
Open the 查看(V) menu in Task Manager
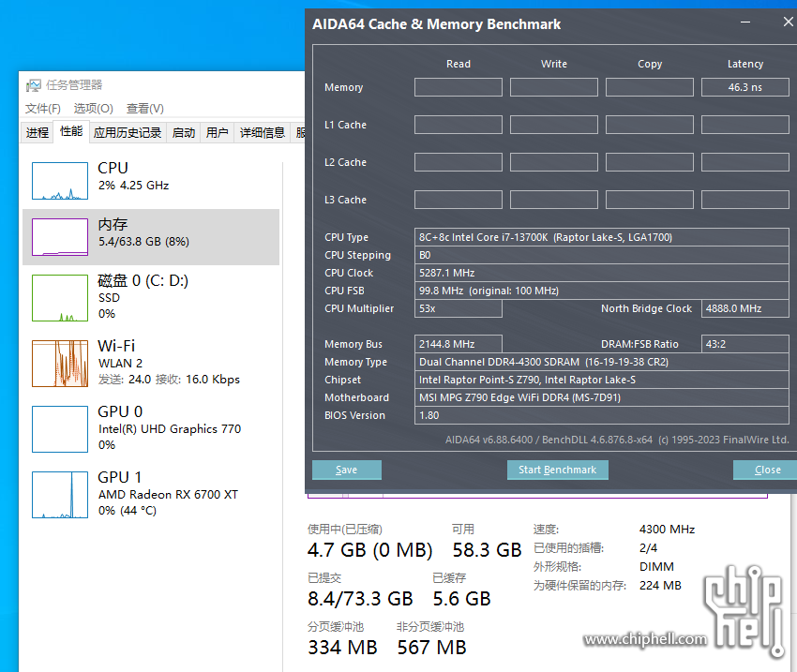coord(145,109)
